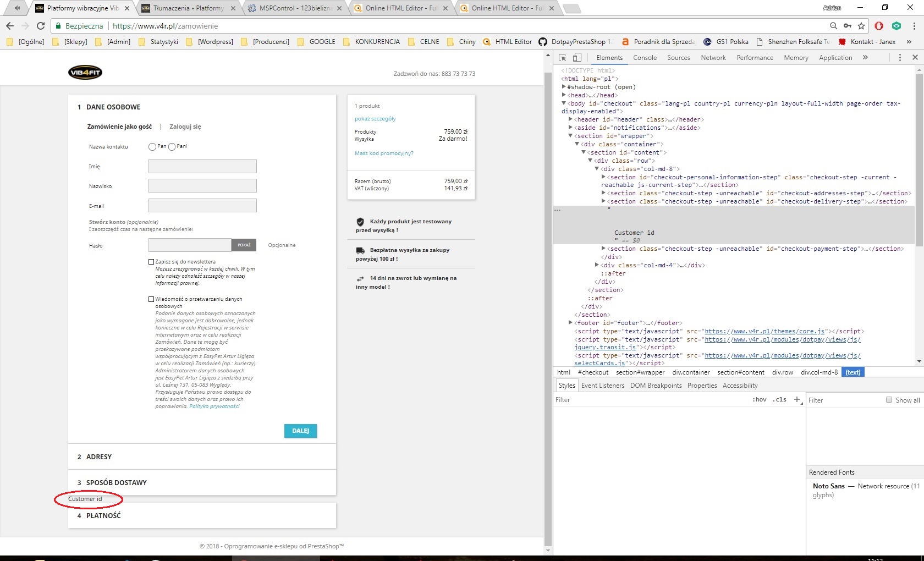The height and width of the screenshot is (561, 924).
Task: Open the Kontakt - Janex bookmark
Action: tap(867, 42)
